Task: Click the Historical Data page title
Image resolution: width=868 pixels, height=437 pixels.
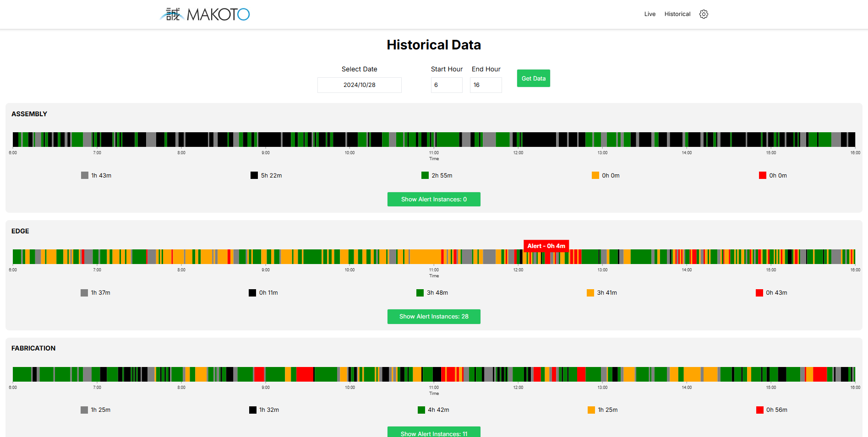Action: 434,45
